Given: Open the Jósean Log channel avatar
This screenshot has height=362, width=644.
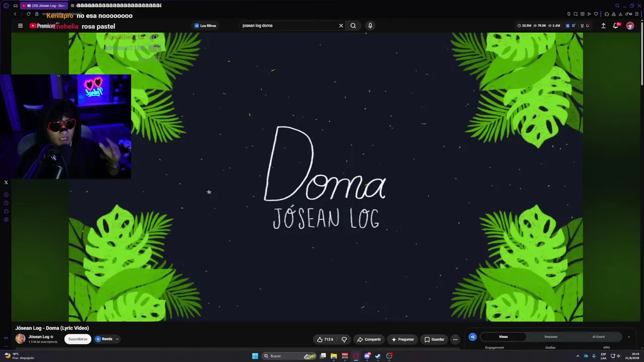Looking at the screenshot, I should tap(20, 339).
